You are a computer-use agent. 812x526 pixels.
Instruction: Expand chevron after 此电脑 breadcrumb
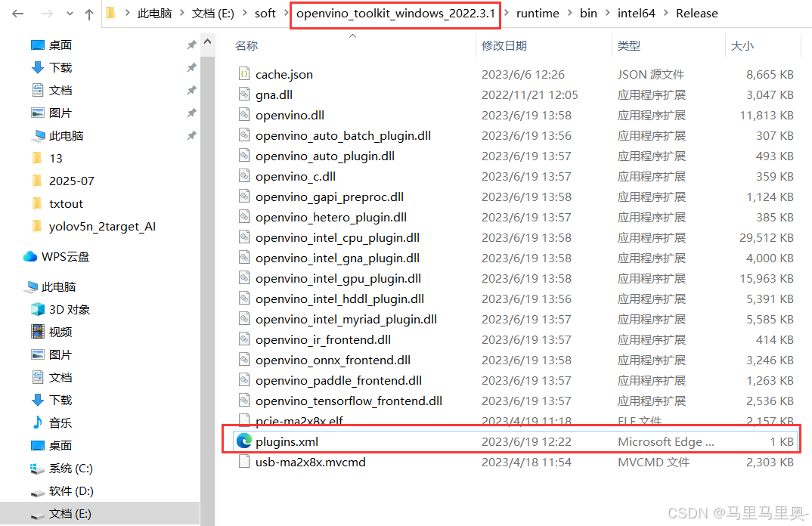pyautogui.click(x=181, y=14)
